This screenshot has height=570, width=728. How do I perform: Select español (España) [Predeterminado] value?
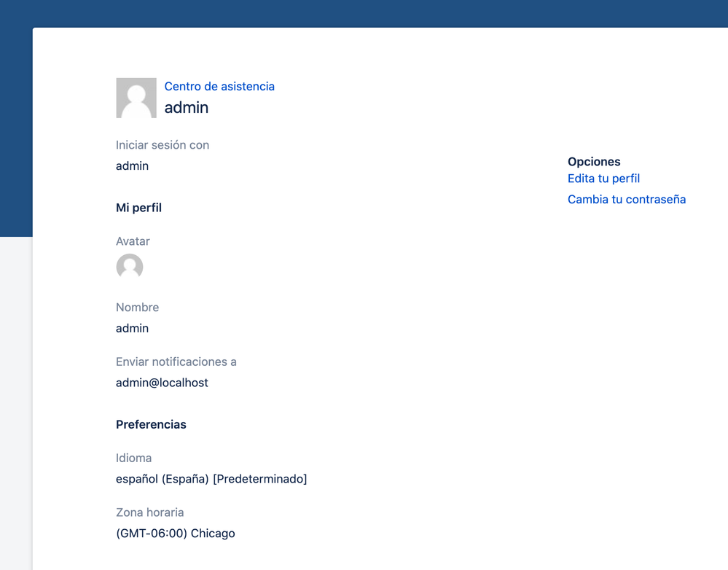[x=211, y=479]
